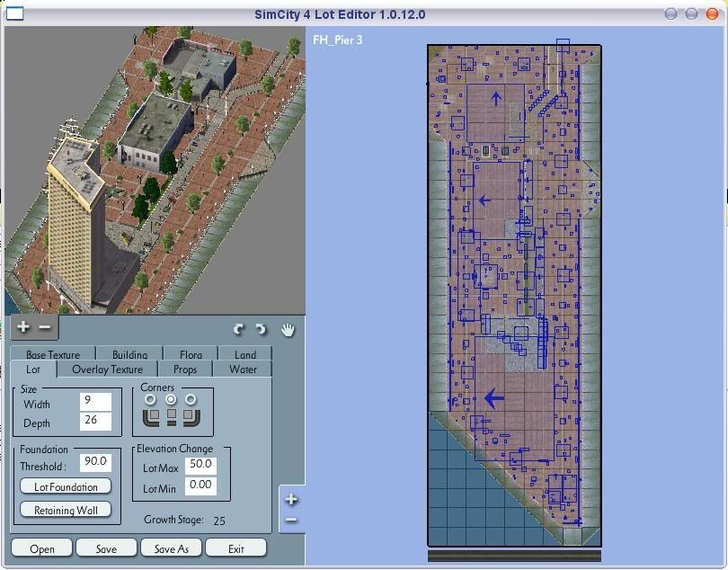Select the left corner radio button
This screenshot has width=728, height=570.
pyautogui.click(x=150, y=399)
